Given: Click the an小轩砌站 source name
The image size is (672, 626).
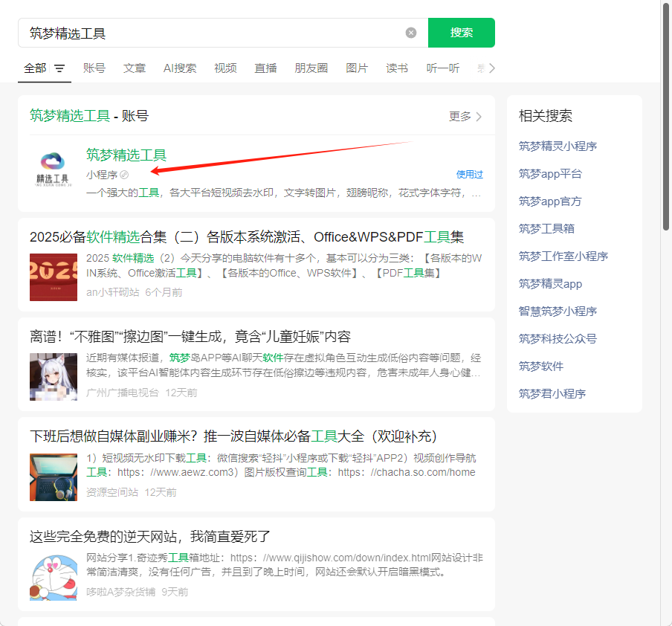Looking at the screenshot, I should point(113,292).
